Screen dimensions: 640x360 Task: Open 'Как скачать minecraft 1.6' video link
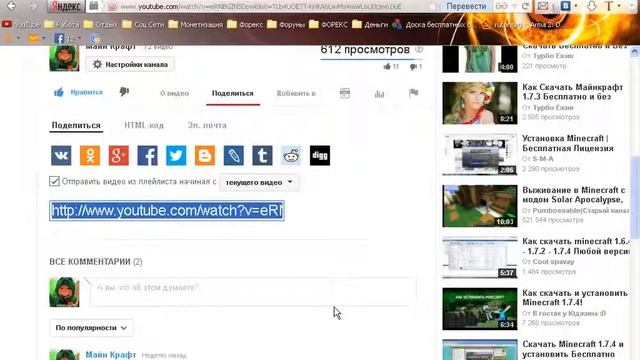coord(576,246)
